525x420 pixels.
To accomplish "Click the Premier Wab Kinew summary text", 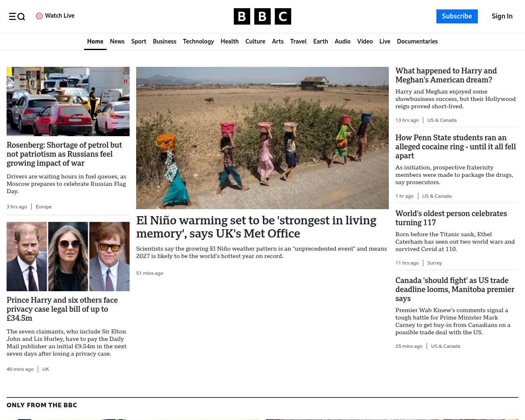I will tap(453, 321).
